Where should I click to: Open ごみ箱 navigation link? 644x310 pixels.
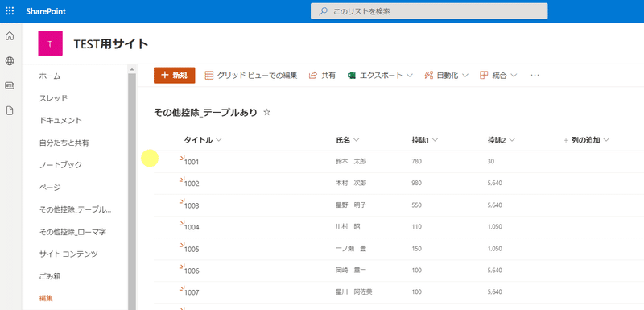point(50,276)
